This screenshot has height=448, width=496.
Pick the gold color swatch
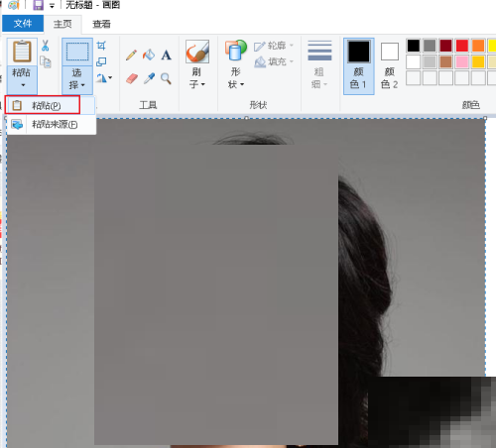pos(478,61)
